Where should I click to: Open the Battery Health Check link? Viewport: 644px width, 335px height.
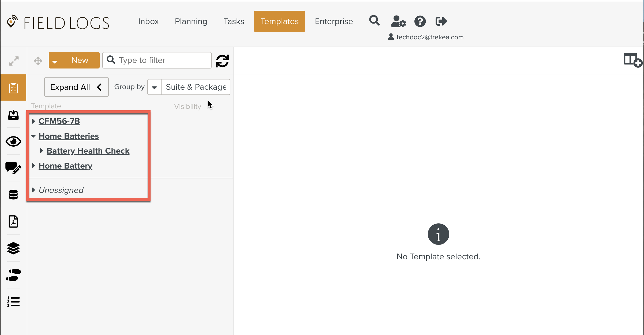88,151
